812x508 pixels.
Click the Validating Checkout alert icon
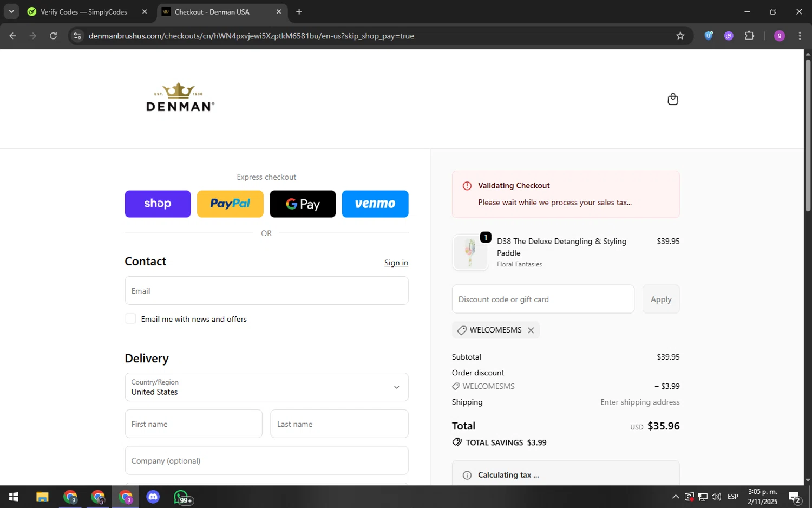[x=467, y=186]
